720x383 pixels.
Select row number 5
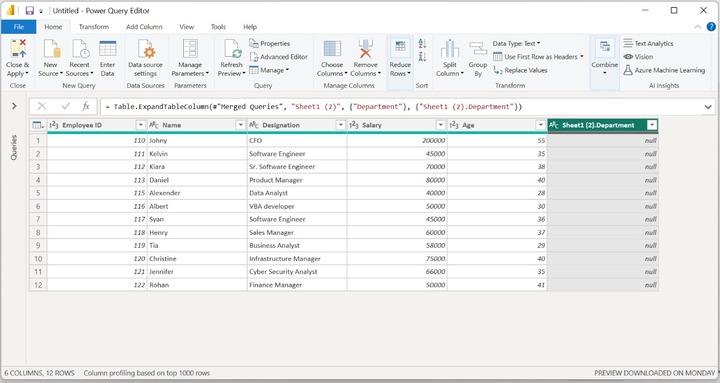tap(38, 193)
